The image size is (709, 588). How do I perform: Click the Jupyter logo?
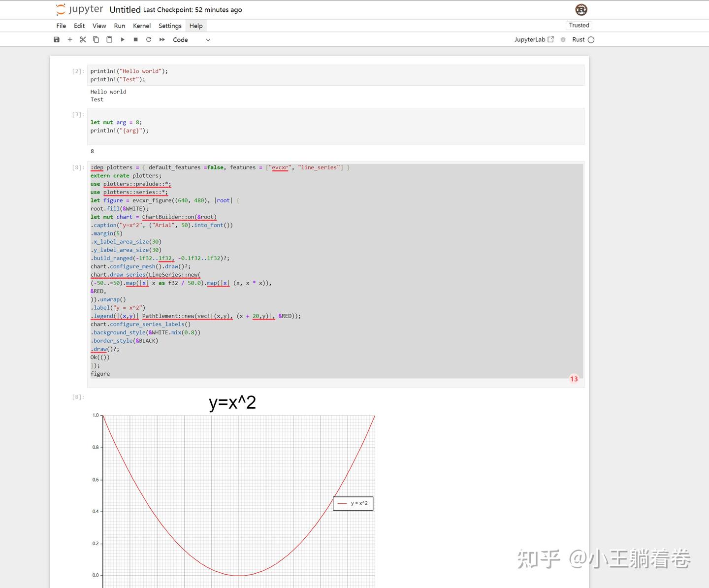(80, 9)
